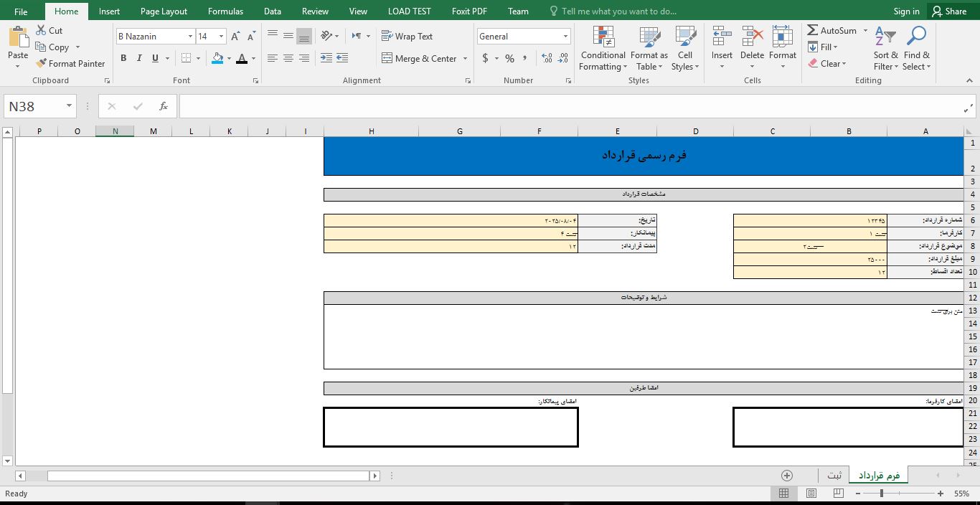
Task: Open Cell Styles gallery
Action: point(685,48)
